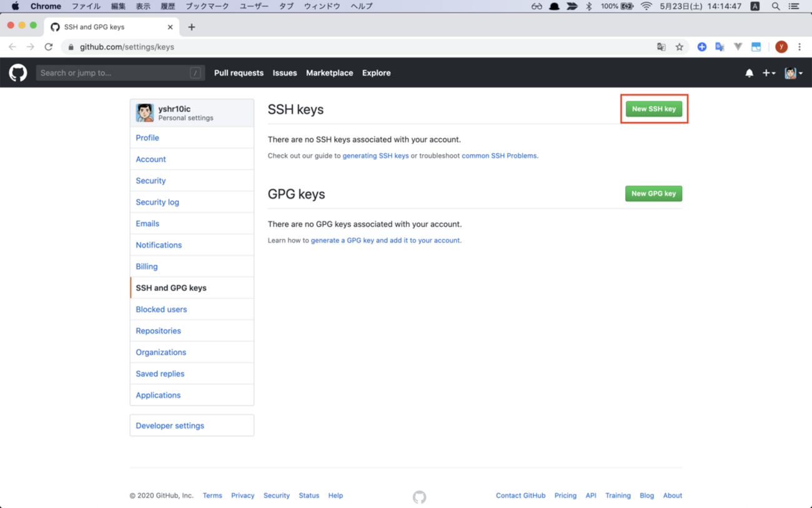This screenshot has width=812, height=508.
Task: Click the New GPG key button
Action: (654, 194)
